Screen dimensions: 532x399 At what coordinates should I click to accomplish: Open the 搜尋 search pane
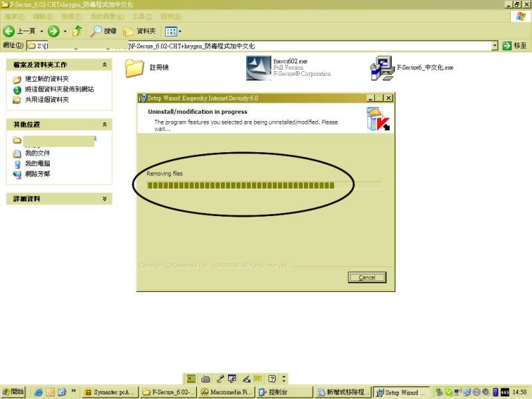(104, 31)
